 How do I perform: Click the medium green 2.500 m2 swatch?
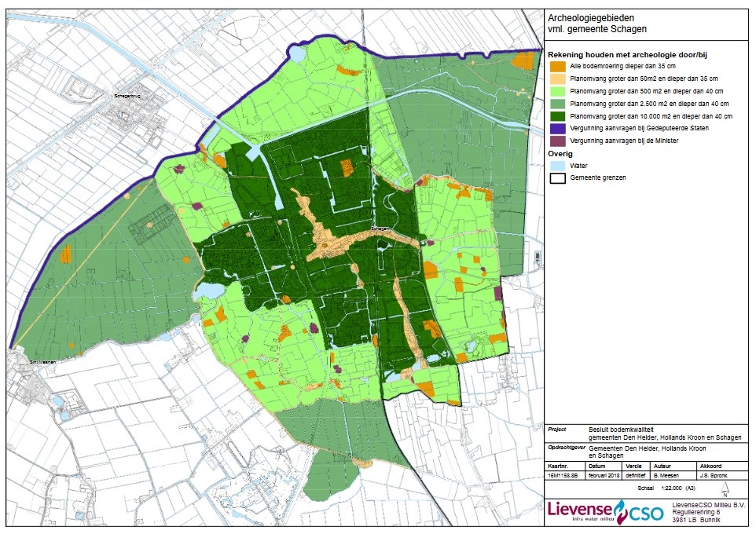[x=557, y=104]
